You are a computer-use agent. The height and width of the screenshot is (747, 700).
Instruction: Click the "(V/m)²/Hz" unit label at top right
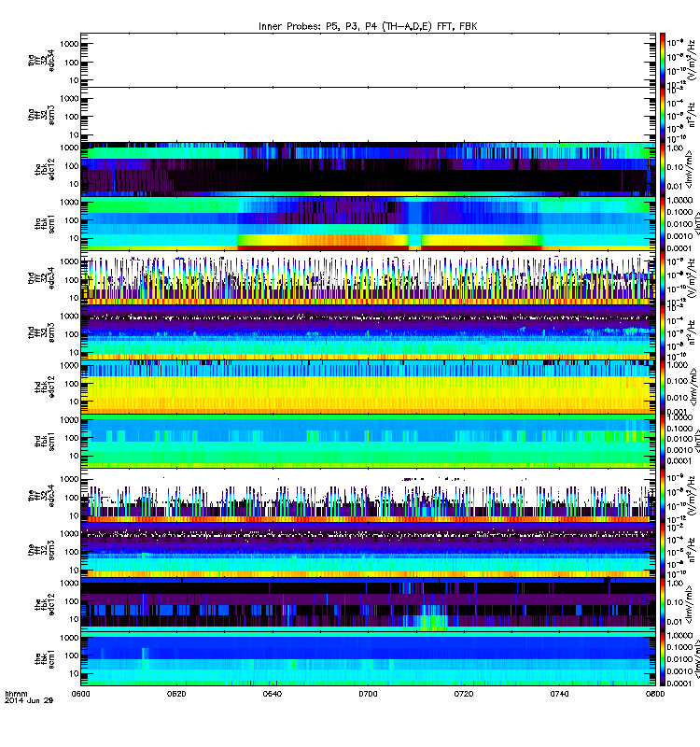click(693, 60)
